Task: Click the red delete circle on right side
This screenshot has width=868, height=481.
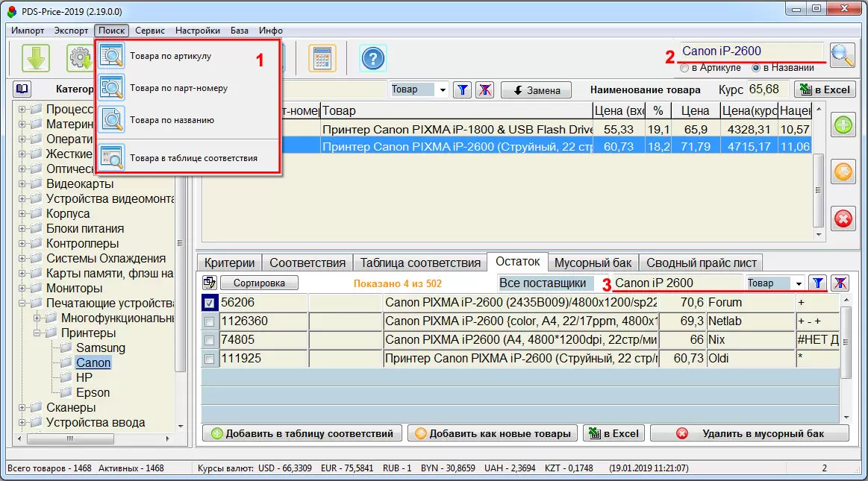Action: click(x=843, y=219)
